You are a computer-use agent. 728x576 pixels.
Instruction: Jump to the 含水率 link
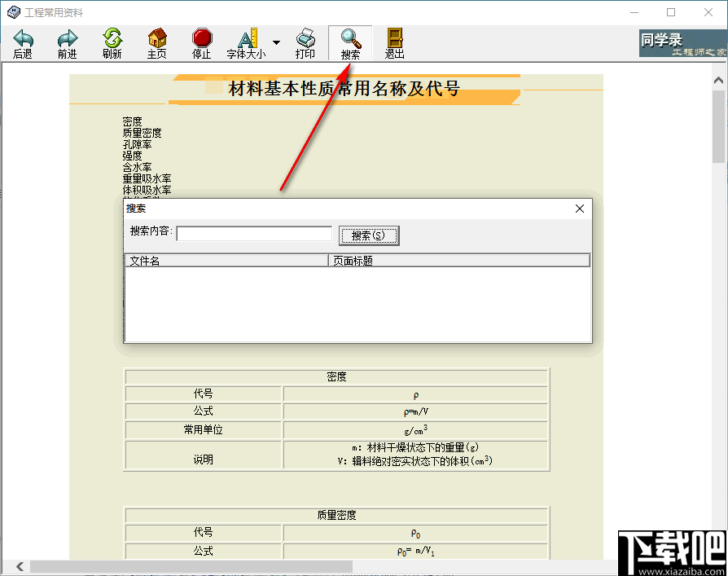(x=137, y=167)
